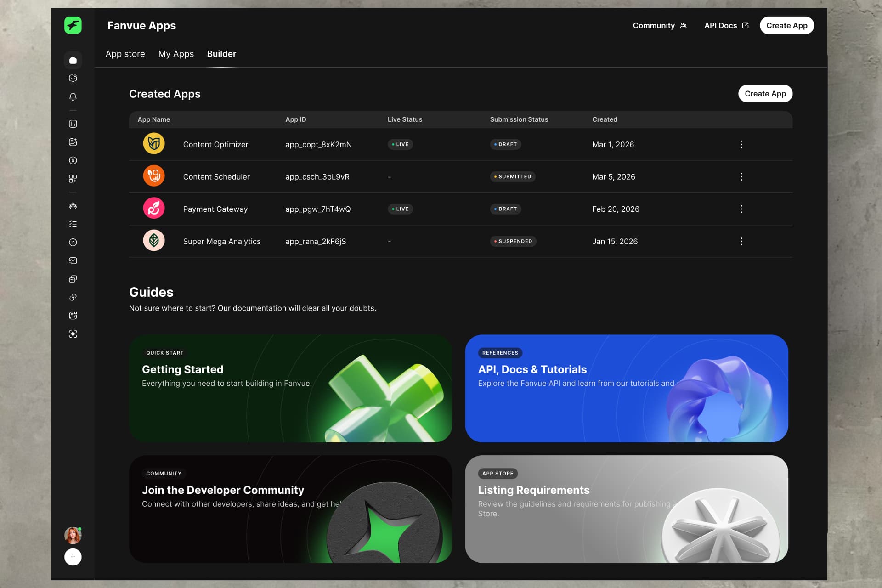The image size is (882, 588).
Task: Select the Builder tab
Action: point(221,54)
